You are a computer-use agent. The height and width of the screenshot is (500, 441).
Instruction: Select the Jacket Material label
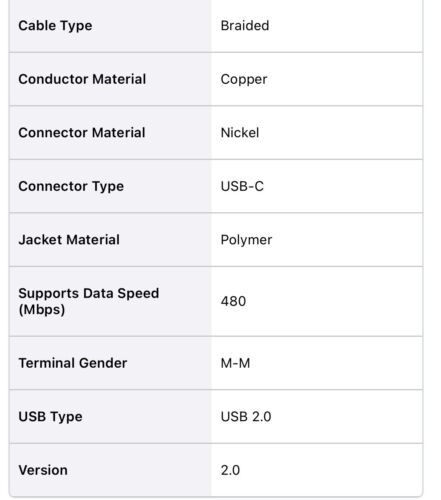click(x=69, y=240)
